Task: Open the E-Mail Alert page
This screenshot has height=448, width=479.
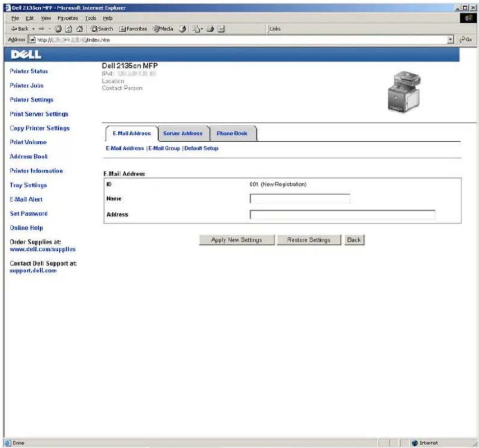Action: (26, 199)
